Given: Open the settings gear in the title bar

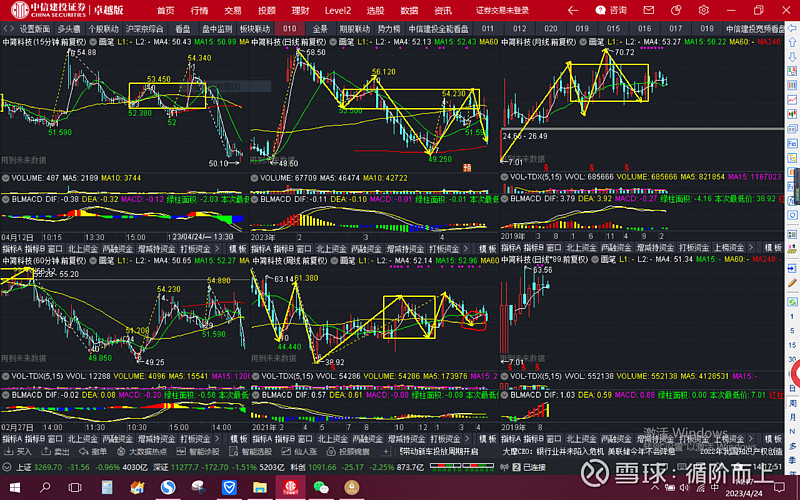Looking at the screenshot, I should point(704,10).
